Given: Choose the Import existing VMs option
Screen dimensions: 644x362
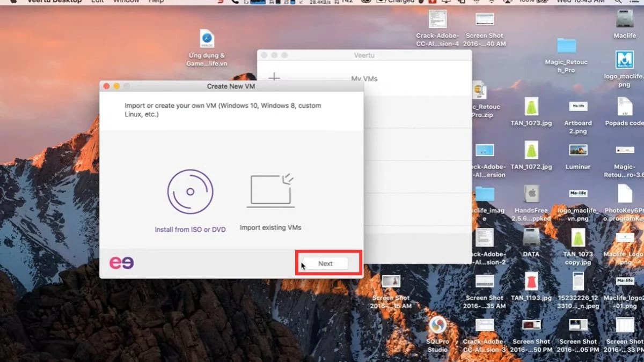Looking at the screenshot, I should (270, 204).
